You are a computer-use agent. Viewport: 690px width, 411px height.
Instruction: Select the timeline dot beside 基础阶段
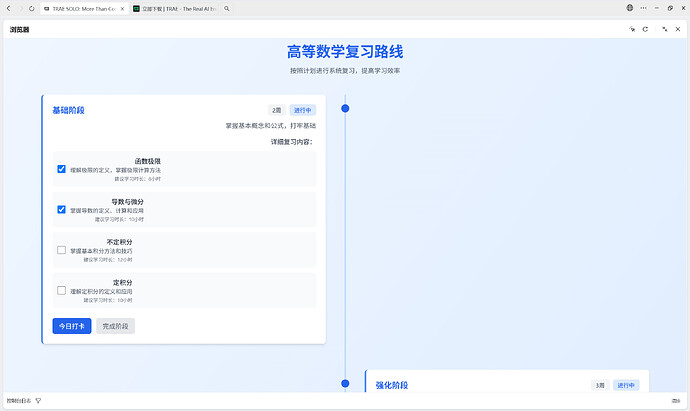point(345,108)
